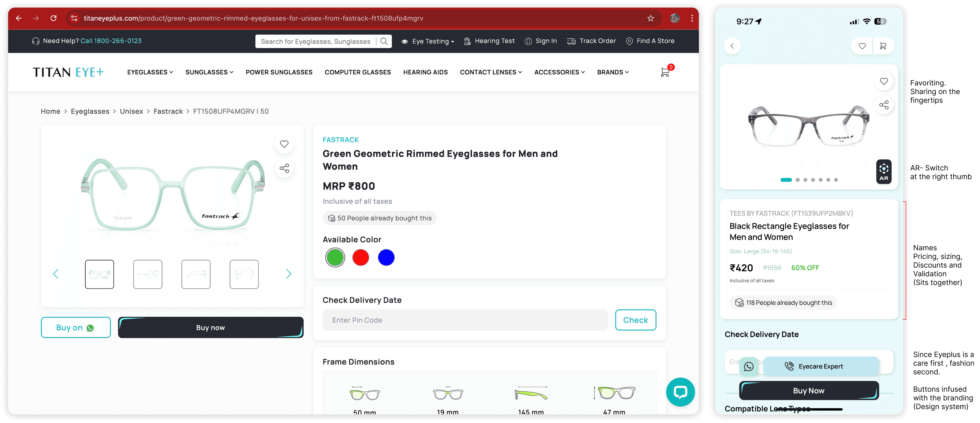Open the live chat bubble

[x=680, y=392]
